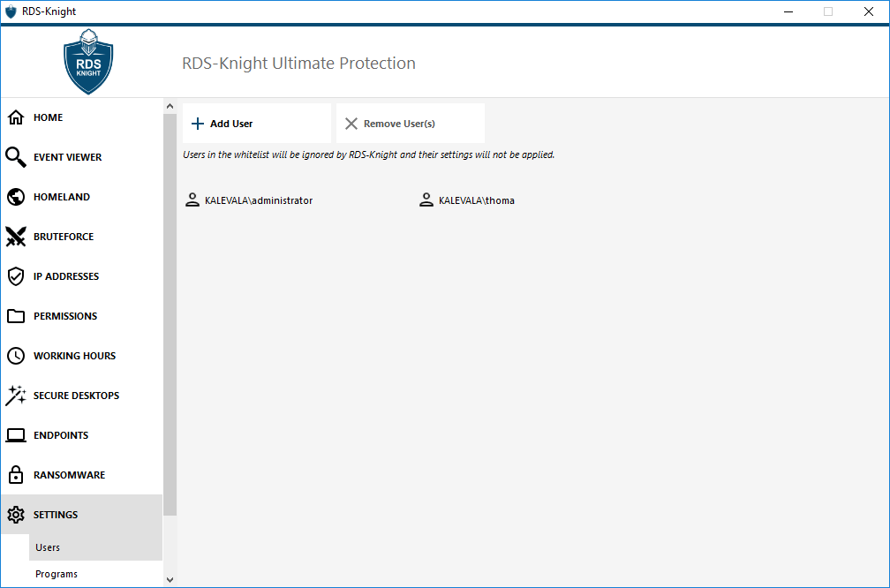Screen dimensions: 890x588
Task: Click the Settings gear icon
Action: click(16, 515)
